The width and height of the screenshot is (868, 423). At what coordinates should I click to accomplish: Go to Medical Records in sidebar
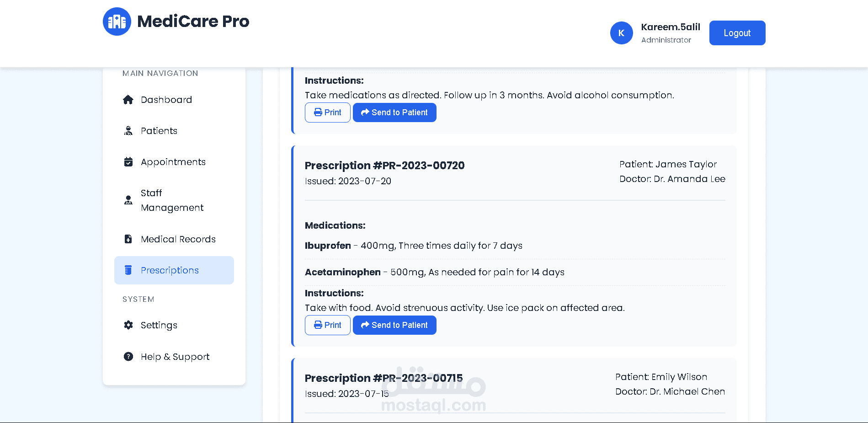coord(178,239)
